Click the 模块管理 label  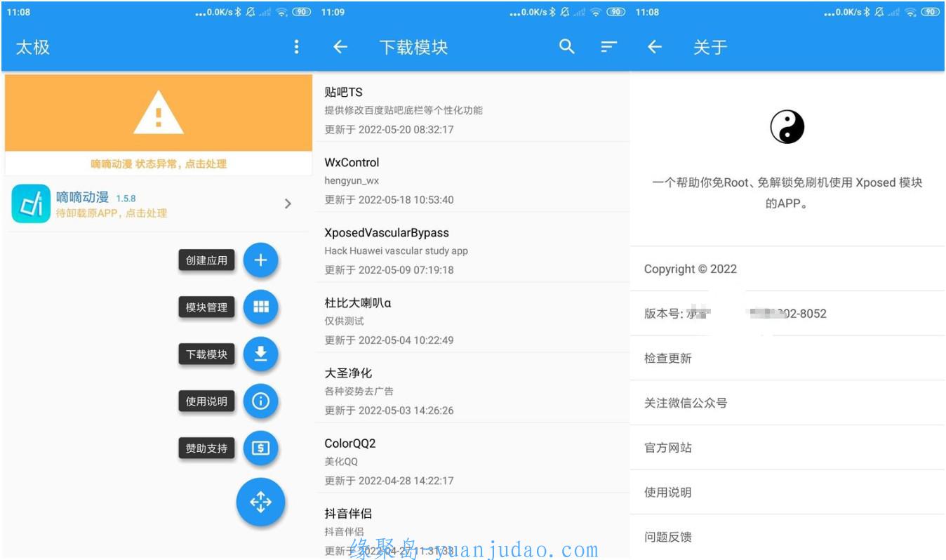pos(206,307)
